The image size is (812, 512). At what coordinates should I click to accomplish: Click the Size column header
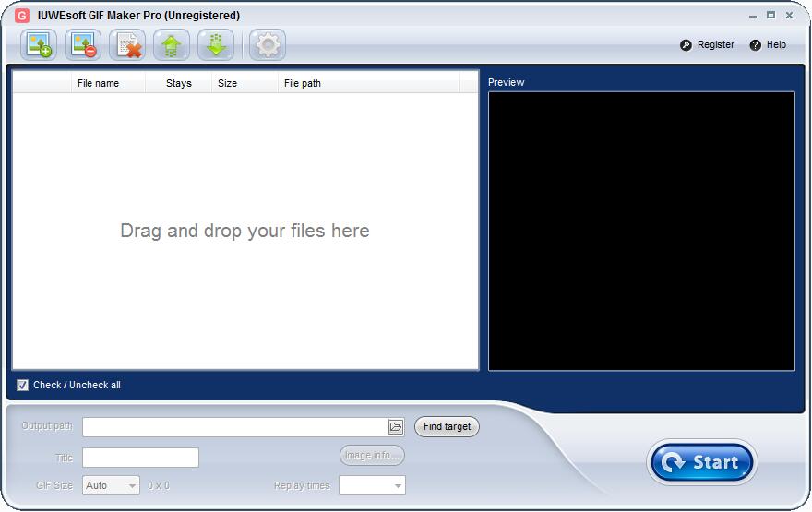(x=245, y=83)
